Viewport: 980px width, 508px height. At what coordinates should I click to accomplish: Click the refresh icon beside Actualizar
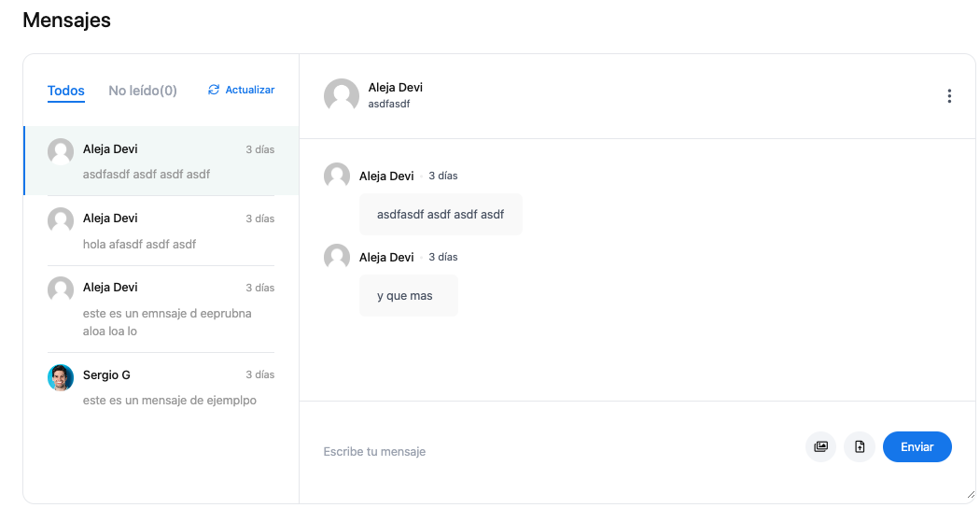(x=214, y=90)
